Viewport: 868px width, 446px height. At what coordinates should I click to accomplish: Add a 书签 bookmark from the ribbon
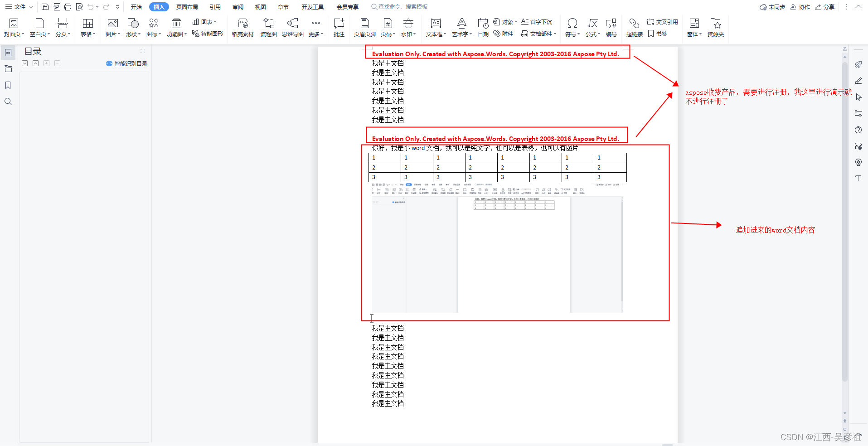[x=658, y=34]
